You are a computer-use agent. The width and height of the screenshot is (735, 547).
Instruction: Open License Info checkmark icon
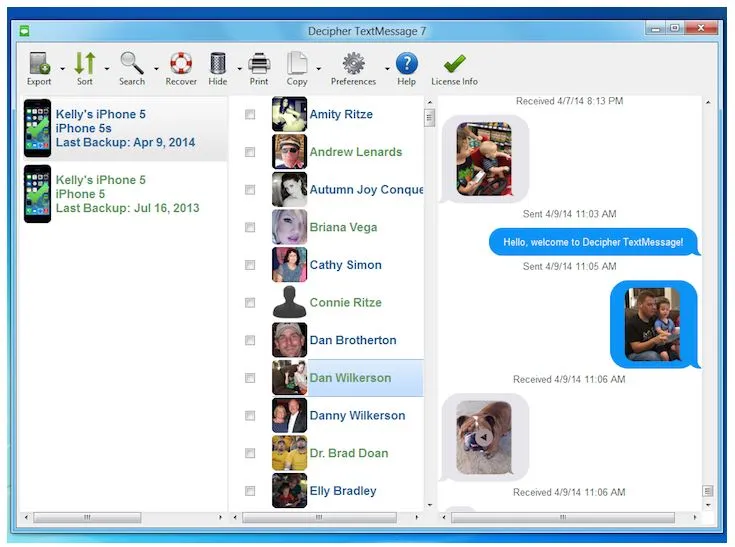pyautogui.click(x=454, y=65)
